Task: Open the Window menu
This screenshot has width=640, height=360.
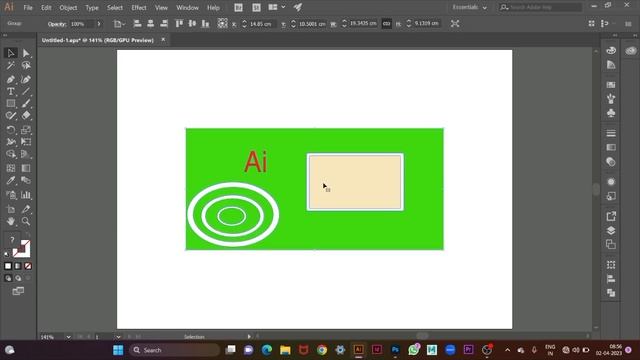Action: click(187, 8)
